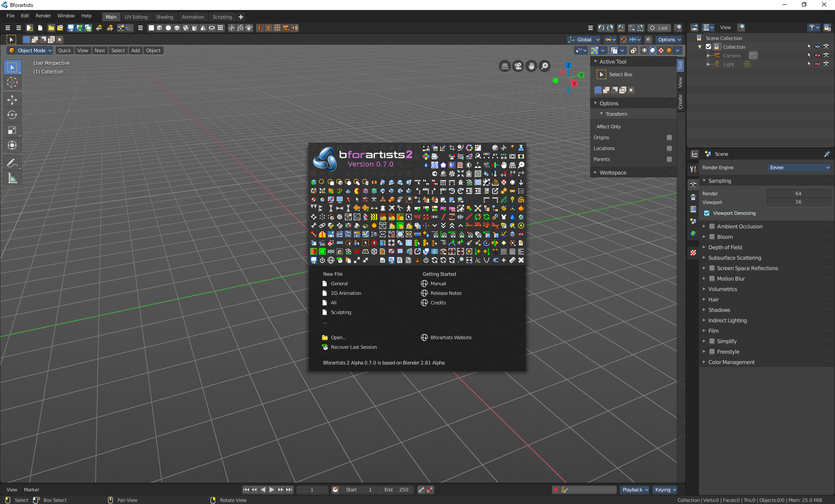835x504 pixels.
Task: Open the Render Engine Eevee dropdown
Action: pyautogui.click(x=798, y=167)
